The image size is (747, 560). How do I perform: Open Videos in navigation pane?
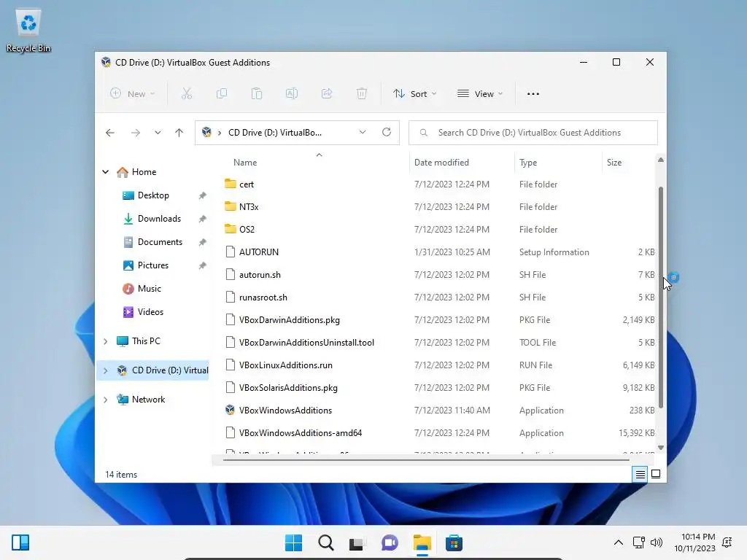click(150, 312)
